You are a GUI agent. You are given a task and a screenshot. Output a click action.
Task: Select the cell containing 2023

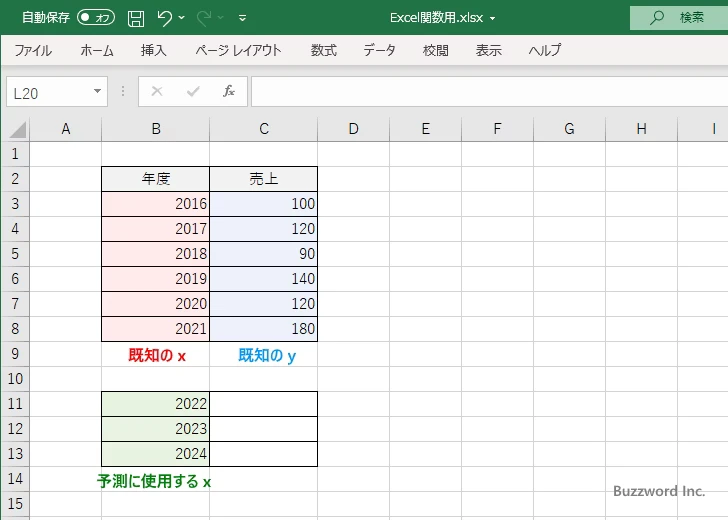pyautogui.click(x=156, y=429)
